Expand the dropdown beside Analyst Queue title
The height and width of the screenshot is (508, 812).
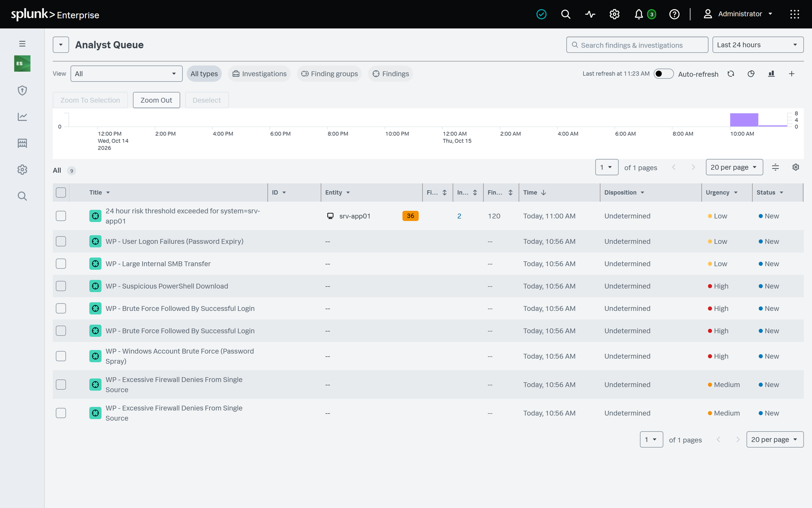tap(61, 45)
